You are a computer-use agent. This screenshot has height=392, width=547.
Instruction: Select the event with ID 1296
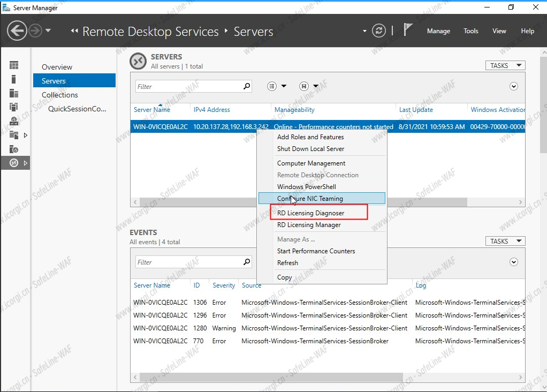pyautogui.click(x=328, y=315)
